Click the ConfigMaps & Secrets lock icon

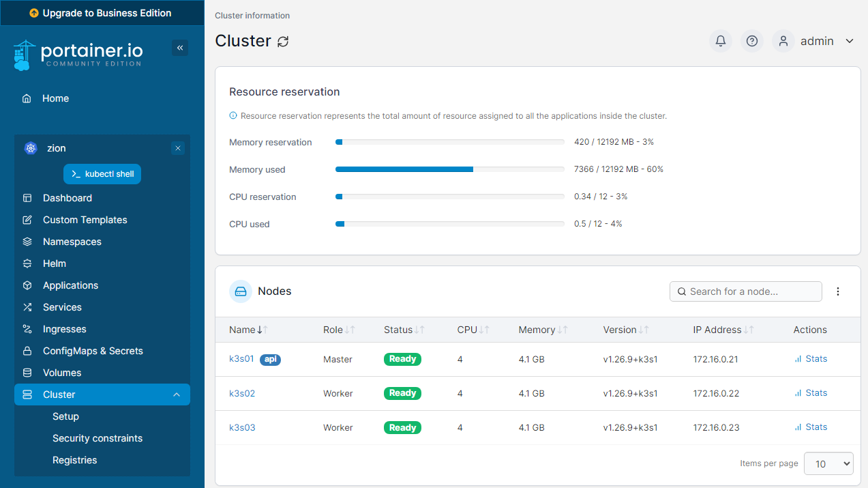tap(27, 351)
